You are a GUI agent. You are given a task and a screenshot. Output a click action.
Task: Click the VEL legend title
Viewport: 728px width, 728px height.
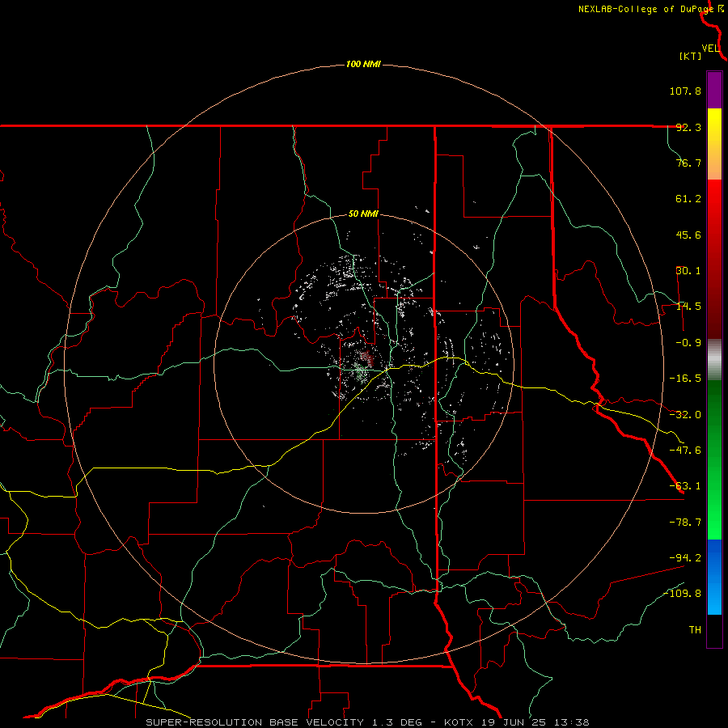click(x=710, y=49)
